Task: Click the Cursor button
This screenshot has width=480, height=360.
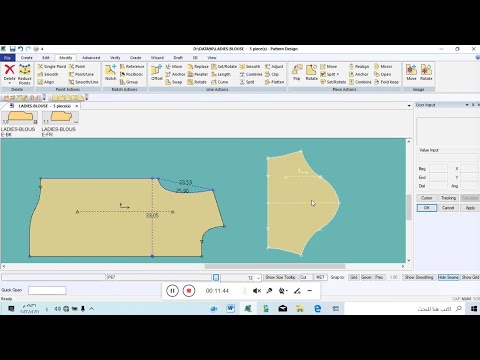Action: point(427,198)
